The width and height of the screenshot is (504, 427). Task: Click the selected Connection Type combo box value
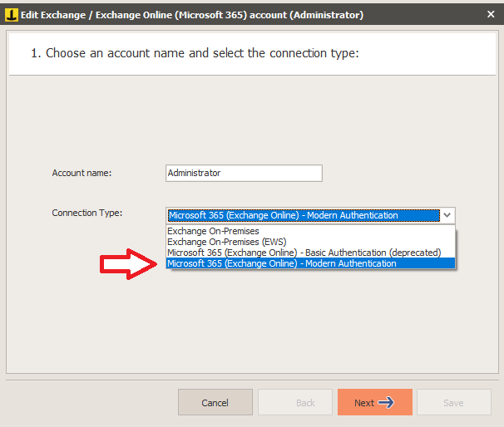[304, 215]
